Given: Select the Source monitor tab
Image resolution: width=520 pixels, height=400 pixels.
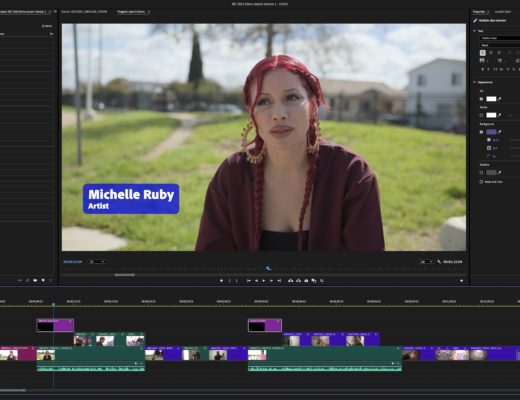Looking at the screenshot, I should pyautogui.click(x=84, y=12).
